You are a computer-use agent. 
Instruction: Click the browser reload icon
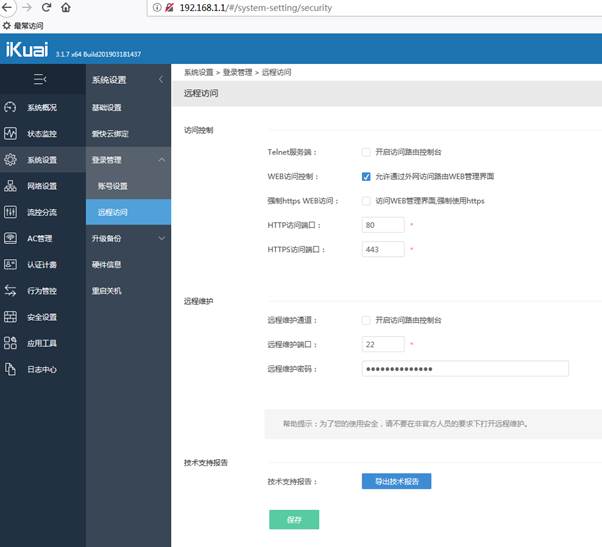pos(46,8)
